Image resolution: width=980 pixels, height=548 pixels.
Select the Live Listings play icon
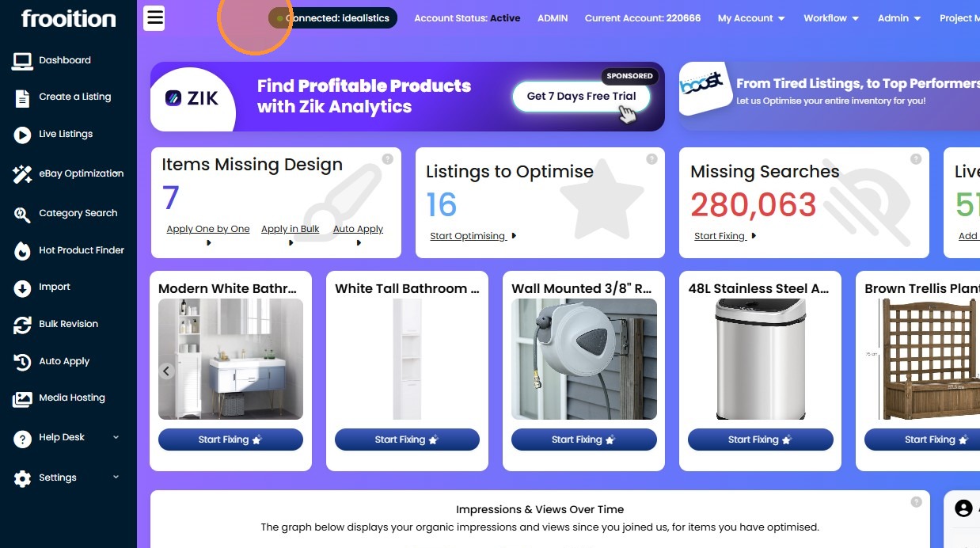click(22, 135)
